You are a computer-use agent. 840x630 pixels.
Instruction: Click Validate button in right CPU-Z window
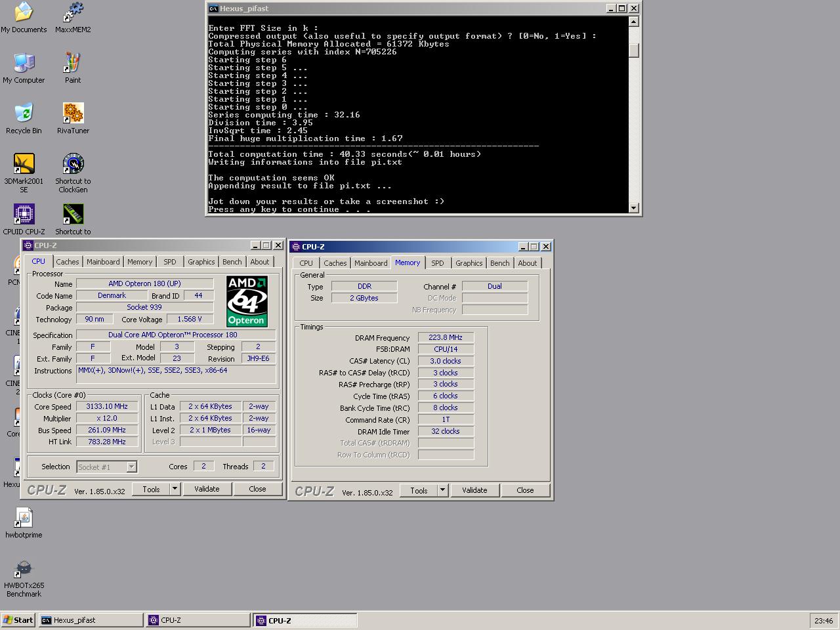(474, 490)
